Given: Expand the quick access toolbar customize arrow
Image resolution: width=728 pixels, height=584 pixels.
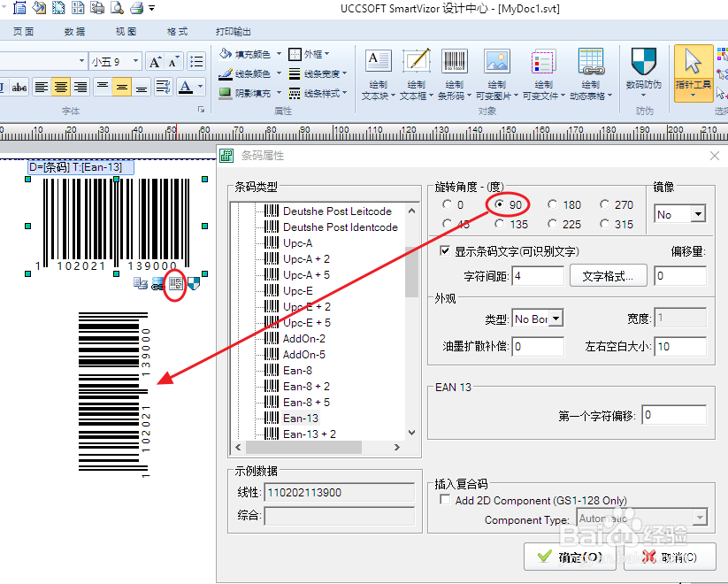Looking at the screenshot, I should click(152, 8).
